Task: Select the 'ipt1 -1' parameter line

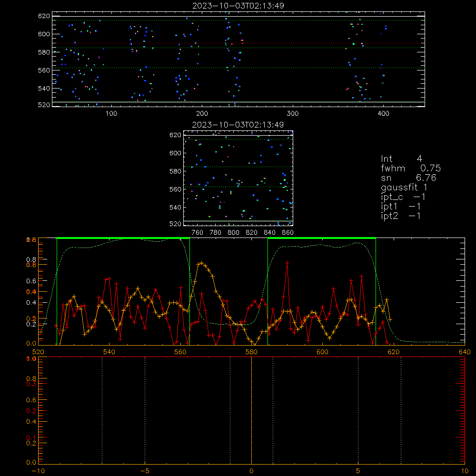Action: (x=401, y=207)
